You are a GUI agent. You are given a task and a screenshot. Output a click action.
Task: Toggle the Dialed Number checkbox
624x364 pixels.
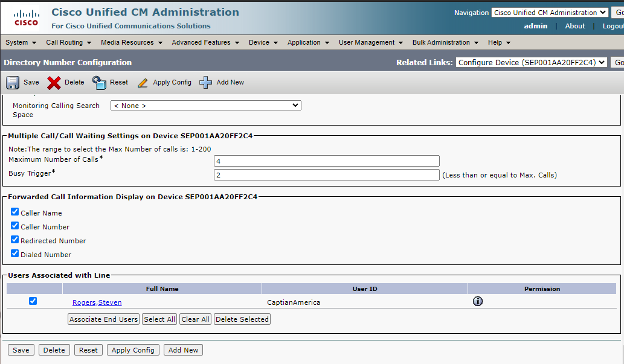[14, 254]
